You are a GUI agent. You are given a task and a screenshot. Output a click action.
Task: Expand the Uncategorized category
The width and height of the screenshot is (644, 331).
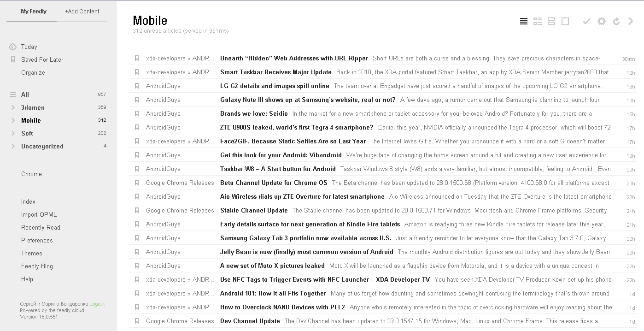[x=13, y=147]
